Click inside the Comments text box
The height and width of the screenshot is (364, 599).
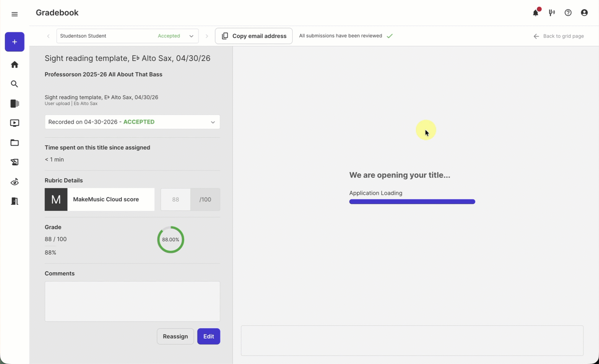tap(132, 301)
